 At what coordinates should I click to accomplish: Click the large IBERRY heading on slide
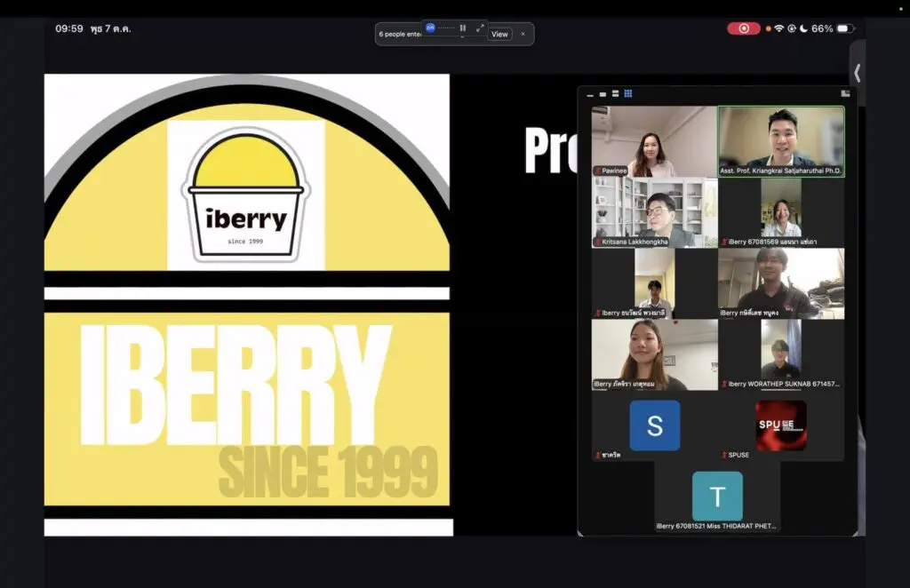coord(235,385)
